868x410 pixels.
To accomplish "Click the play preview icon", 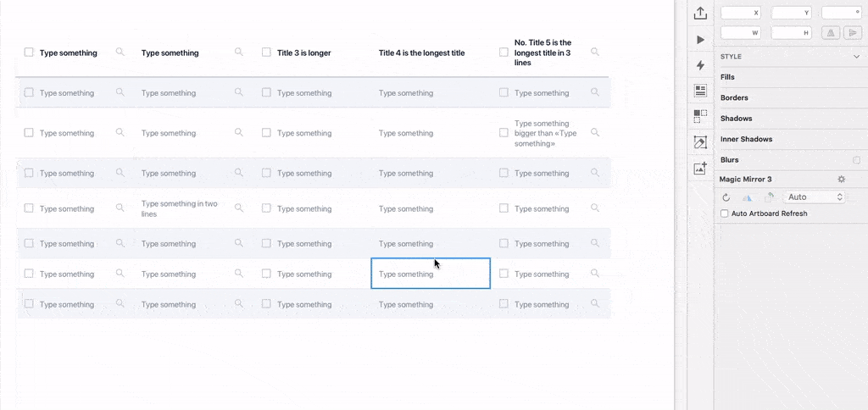I will (x=700, y=39).
